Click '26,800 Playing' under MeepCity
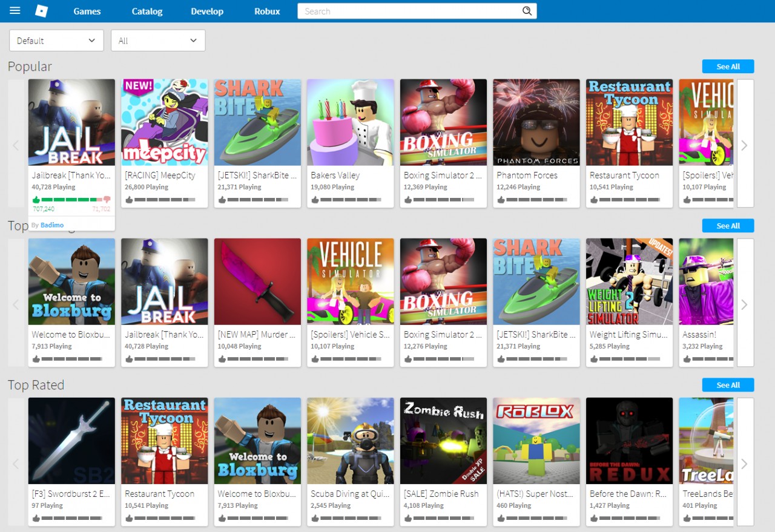 pyautogui.click(x=147, y=187)
